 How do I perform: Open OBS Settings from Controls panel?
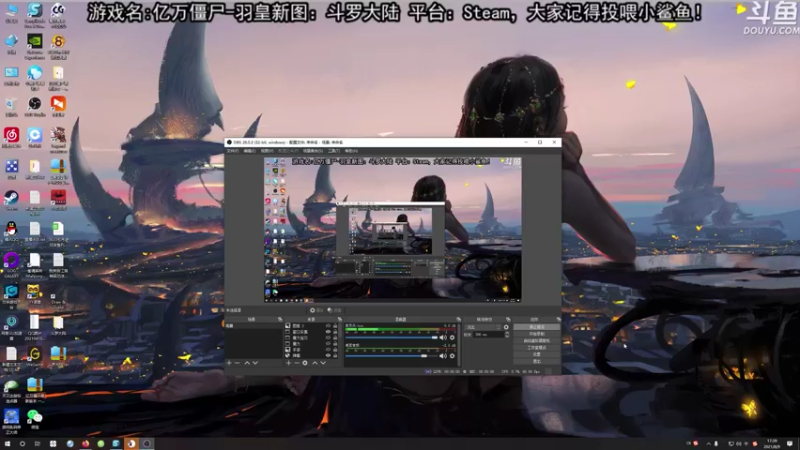tap(536, 354)
